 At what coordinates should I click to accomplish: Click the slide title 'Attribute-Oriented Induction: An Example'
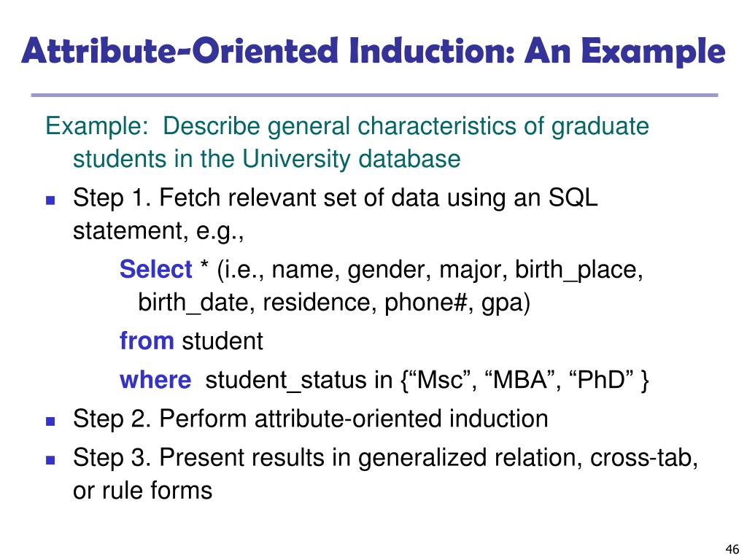pos(373,52)
